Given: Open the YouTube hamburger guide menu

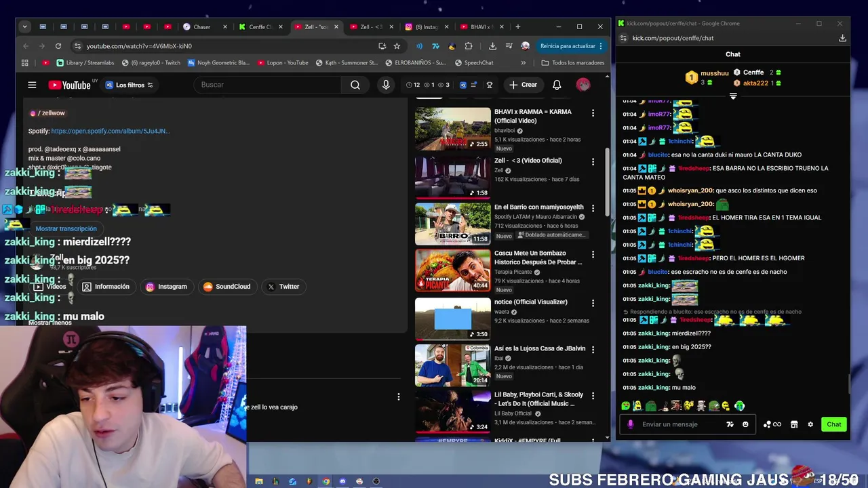Looking at the screenshot, I should click(x=32, y=85).
